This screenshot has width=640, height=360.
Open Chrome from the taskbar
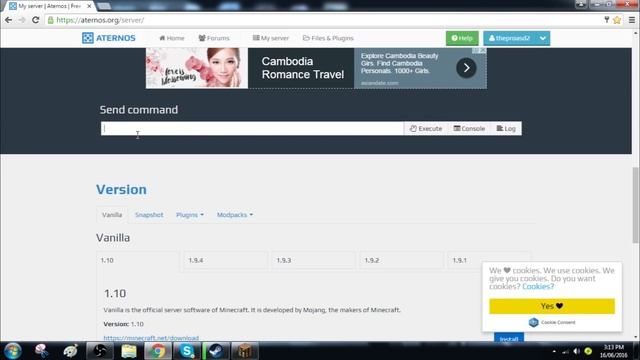click(158, 351)
